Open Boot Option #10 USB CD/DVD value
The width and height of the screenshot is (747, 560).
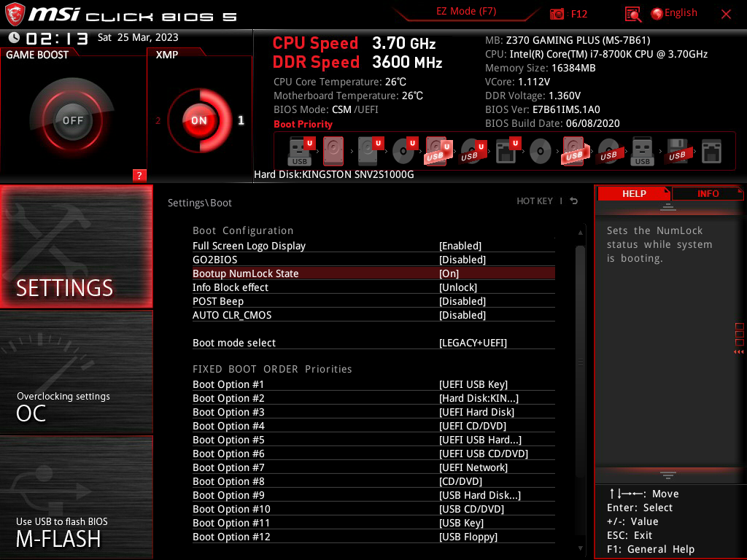[472, 508]
